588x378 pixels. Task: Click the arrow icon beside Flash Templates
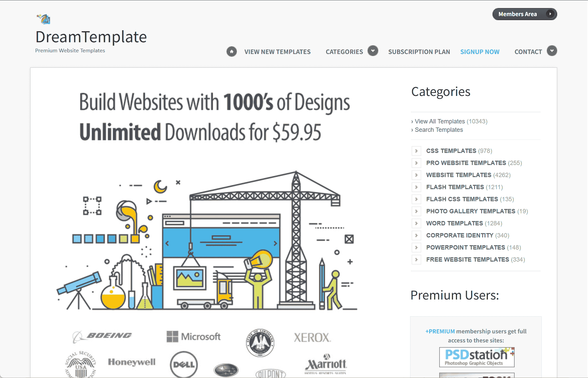coord(416,187)
